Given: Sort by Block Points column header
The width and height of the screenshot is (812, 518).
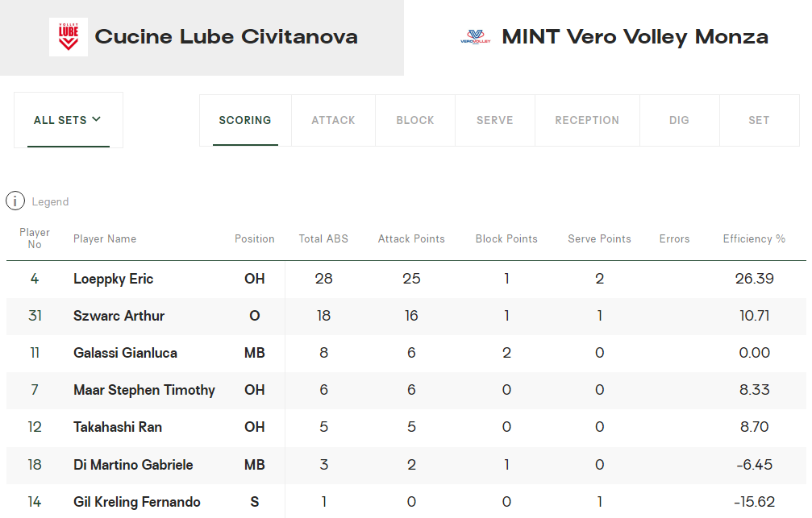Looking at the screenshot, I should click(506, 238).
